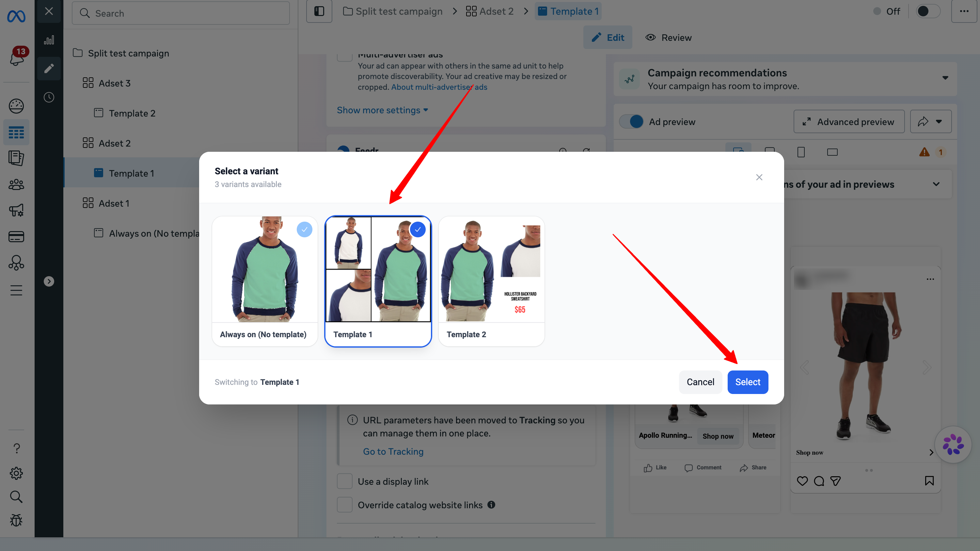Open the billing card icon
This screenshot has height=551, width=980.
pos(16,237)
